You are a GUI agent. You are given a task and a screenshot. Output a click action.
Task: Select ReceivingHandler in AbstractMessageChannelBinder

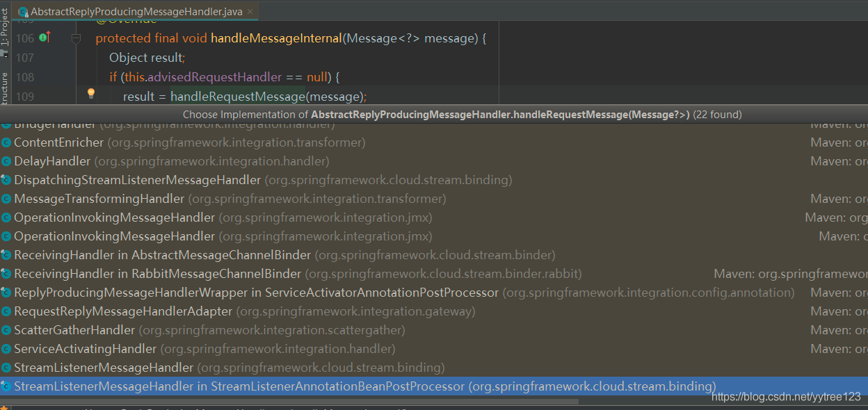(434, 255)
